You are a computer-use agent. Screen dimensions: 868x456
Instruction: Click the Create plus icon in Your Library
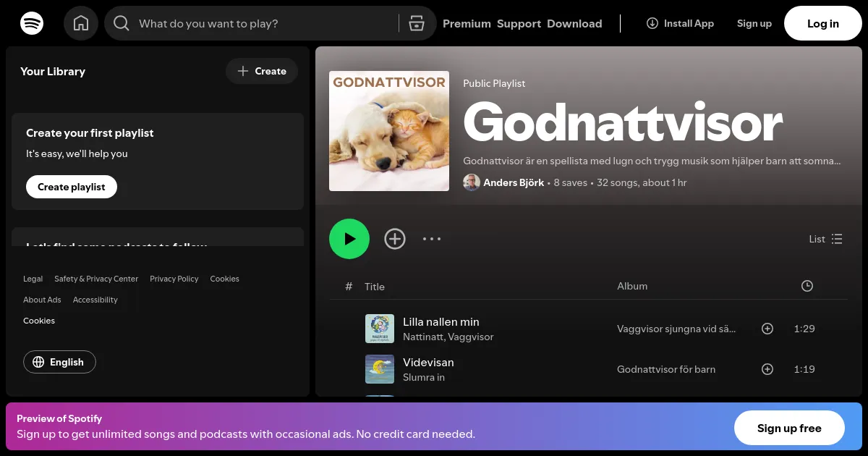244,71
